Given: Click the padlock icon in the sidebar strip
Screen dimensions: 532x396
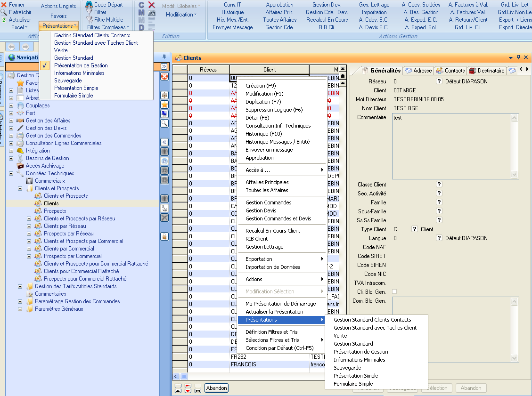Looking at the screenshot, I should pyautogui.click(x=164, y=236).
